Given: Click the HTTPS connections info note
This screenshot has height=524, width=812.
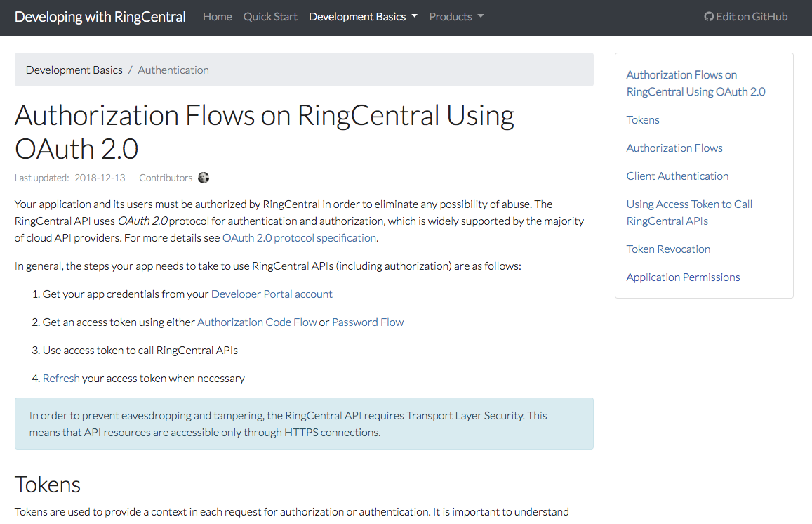Looking at the screenshot, I should [304, 424].
